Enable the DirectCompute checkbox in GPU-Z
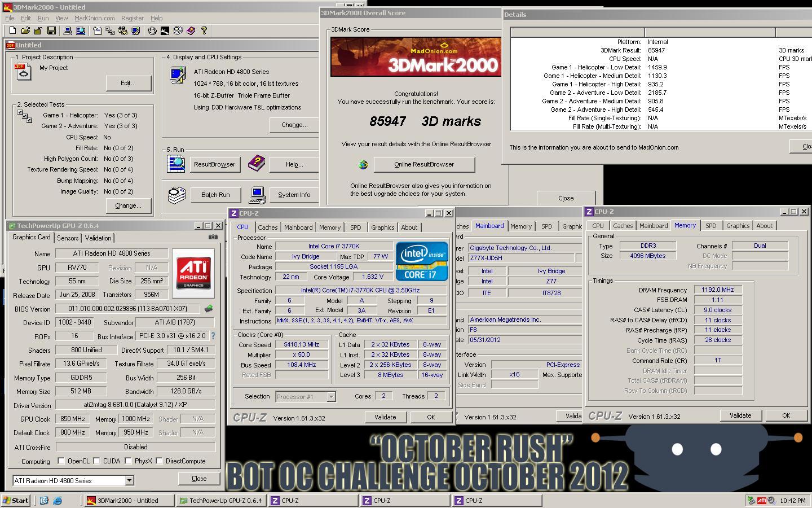812x508 pixels. click(159, 461)
